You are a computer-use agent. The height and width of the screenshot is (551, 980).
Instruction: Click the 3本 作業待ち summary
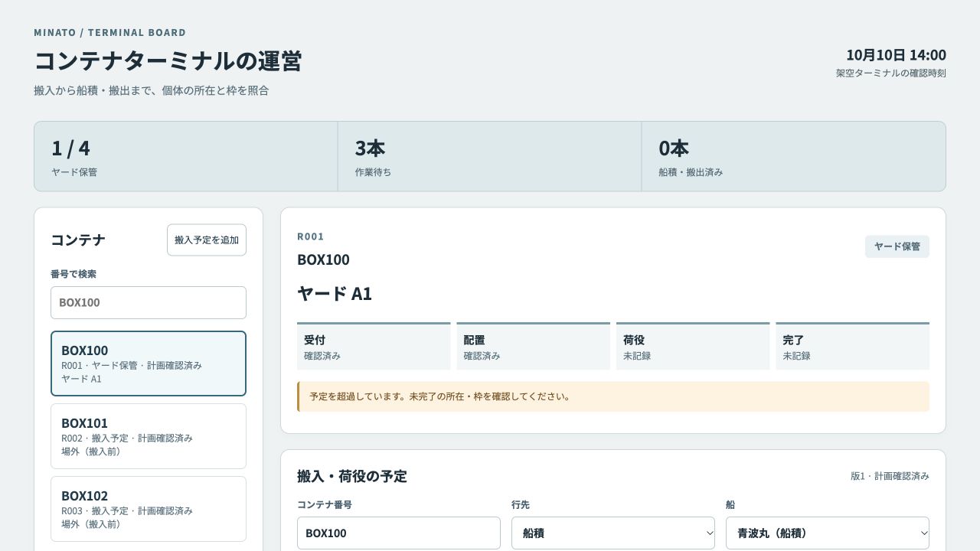pos(490,156)
